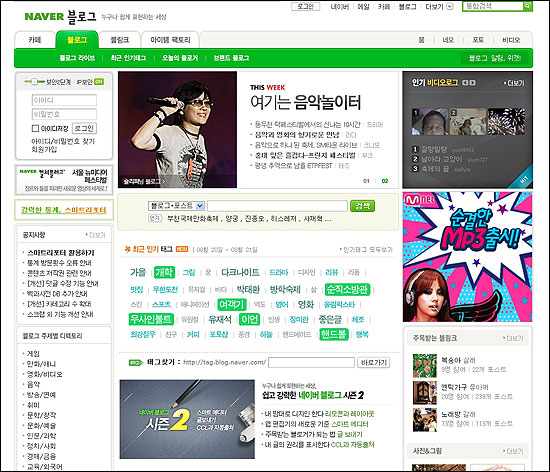Open the 날아라 고양이 video entry
Image resolution: width=550 pixels, height=472 pixels.
pyautogui.click(x=442, y=159)
